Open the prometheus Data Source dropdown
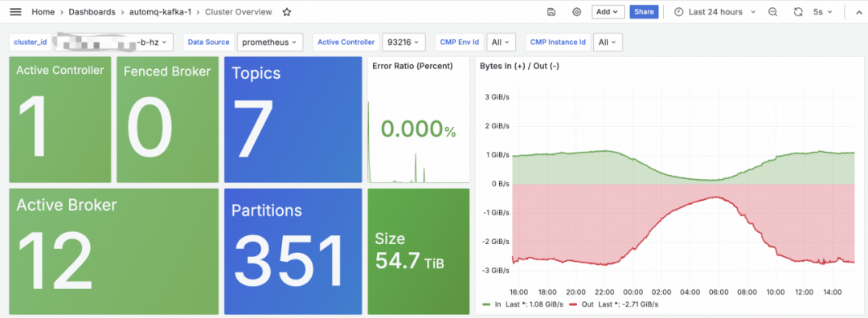 click(269, 42)
